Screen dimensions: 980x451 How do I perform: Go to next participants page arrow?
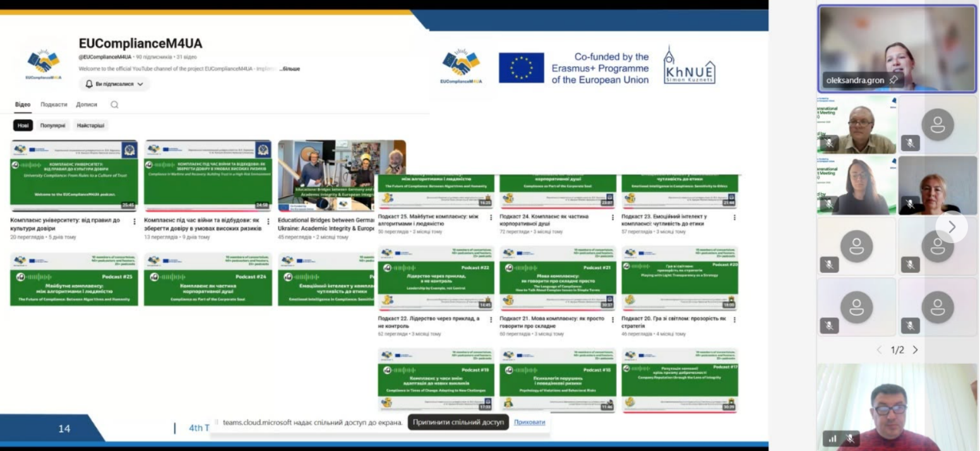tap(916, 350)
